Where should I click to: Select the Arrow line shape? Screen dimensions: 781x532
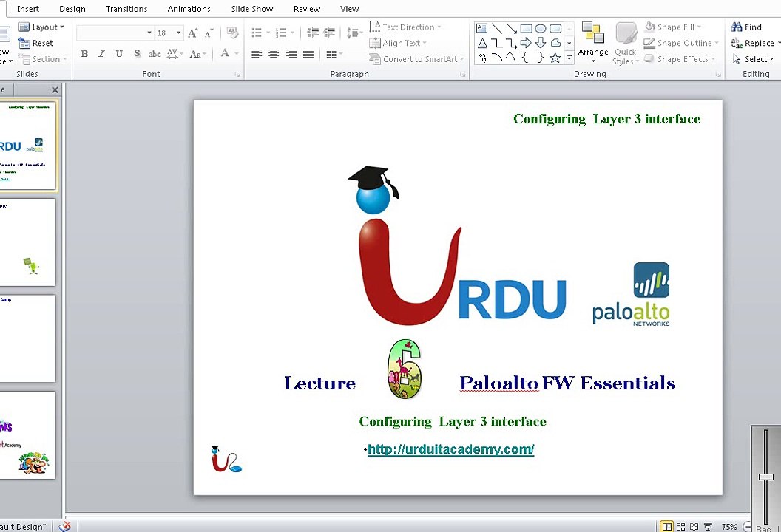pos(511,28)
